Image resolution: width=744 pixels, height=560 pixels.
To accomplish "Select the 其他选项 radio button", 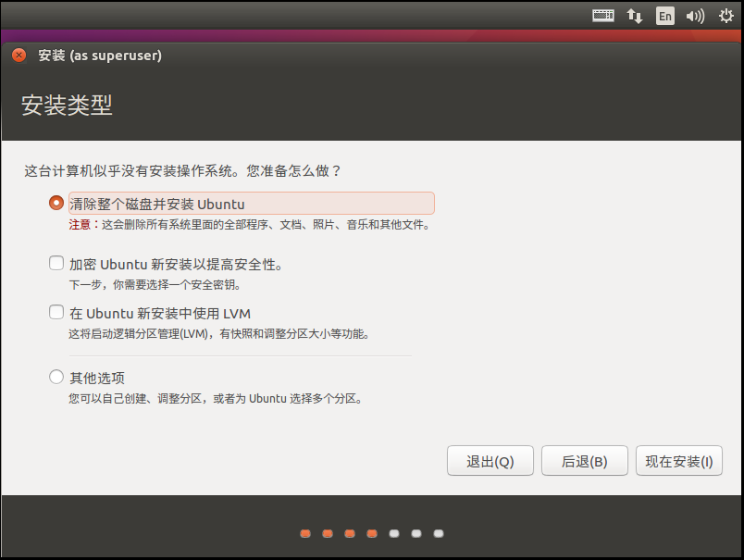I will [x=56, y=377].
